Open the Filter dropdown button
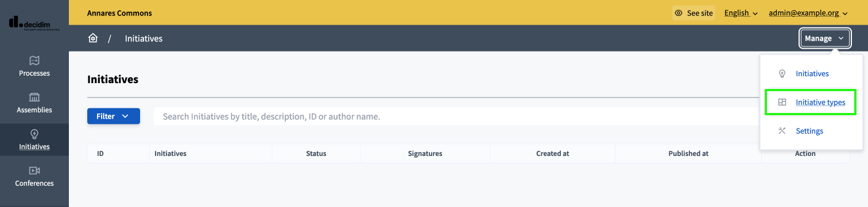The height and width of the screenshot is (207, 868). [114, 116]
